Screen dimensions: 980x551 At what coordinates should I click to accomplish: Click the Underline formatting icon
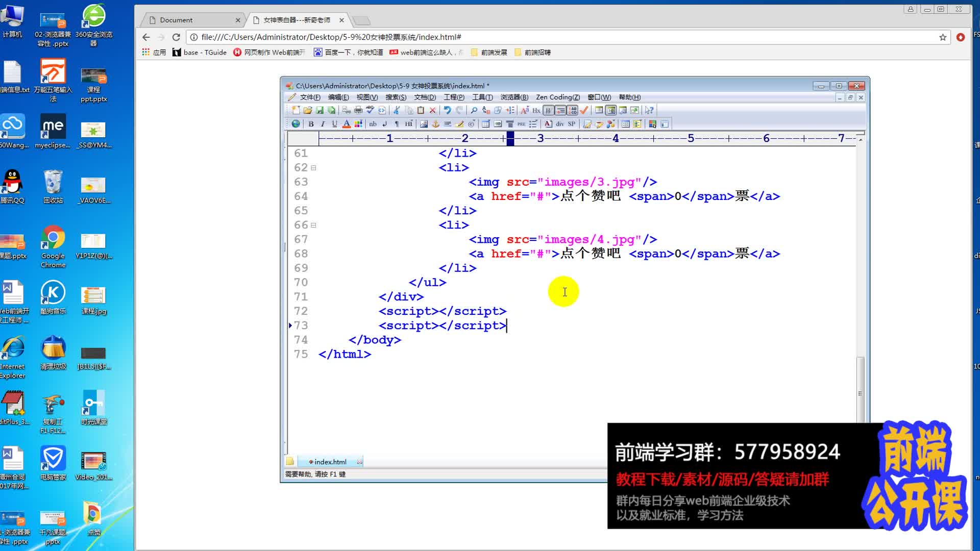pos(334,124)
